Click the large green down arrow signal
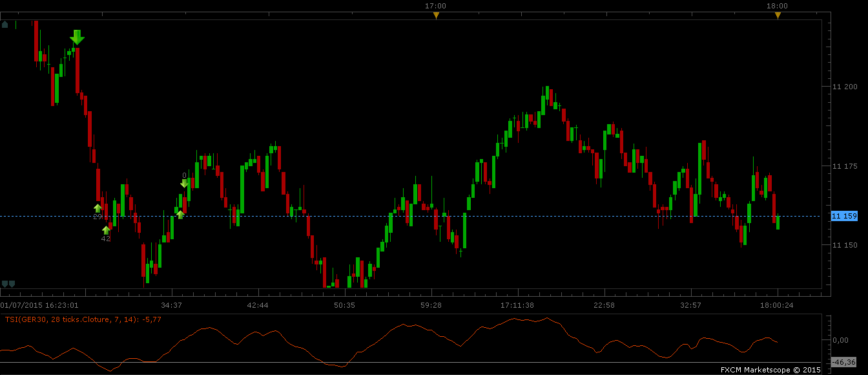This screenshot has height=375, width=868. 77,37
